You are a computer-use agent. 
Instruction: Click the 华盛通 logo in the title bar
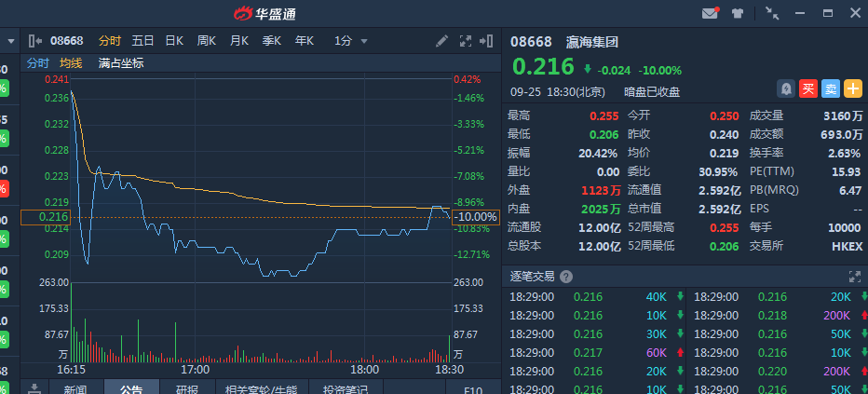coord(265,13)
